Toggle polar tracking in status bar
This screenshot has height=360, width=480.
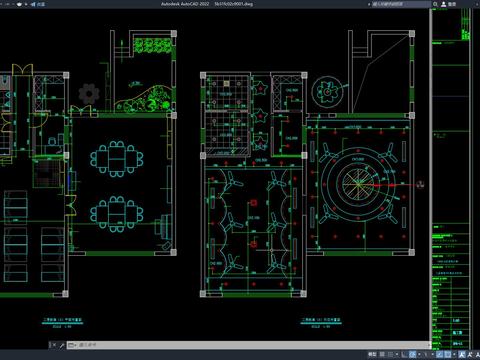pos(412,354)
